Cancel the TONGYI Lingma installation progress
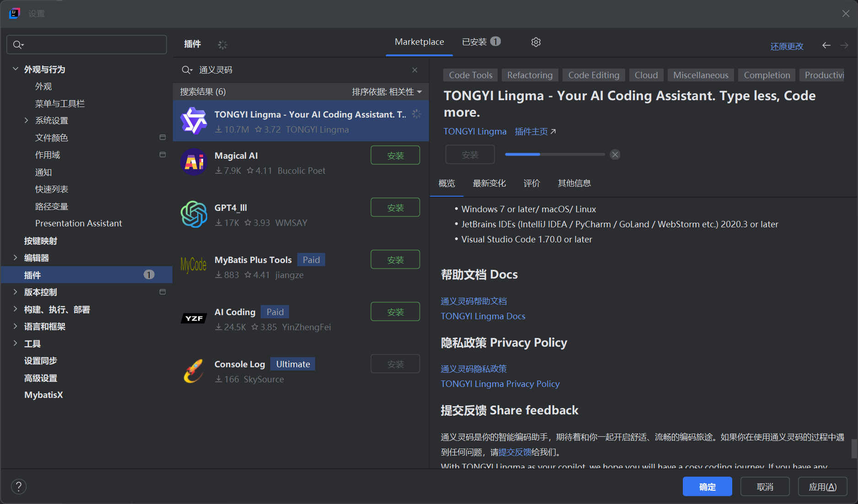Screen dimensions: 858x504 (615, 155)
